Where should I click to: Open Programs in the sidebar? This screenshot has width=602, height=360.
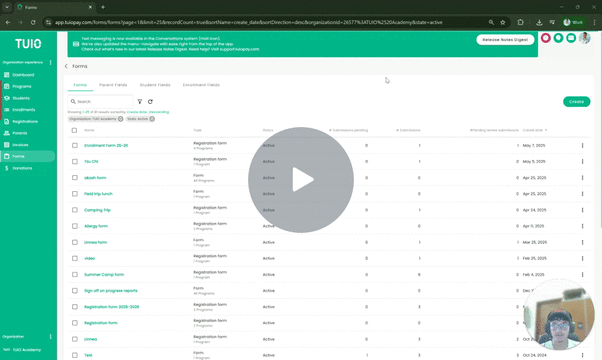(x=22, y=86)
